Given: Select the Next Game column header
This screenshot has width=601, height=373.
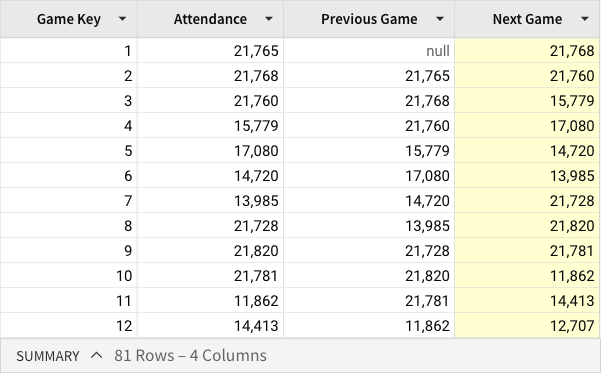Looking at the screenshot, I should coord(527,19).
